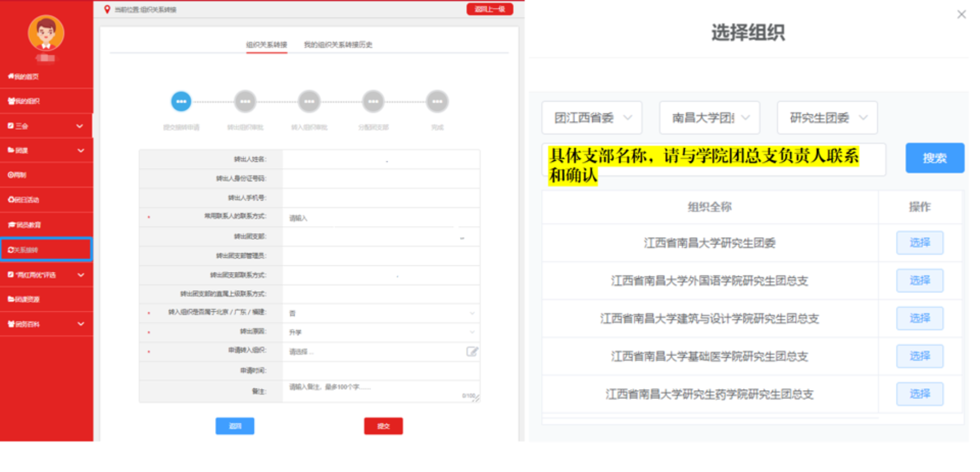
Task: Click the row text 江西省南昌大学外国语学院研究生团总支
Action: [x=710, y=281]
